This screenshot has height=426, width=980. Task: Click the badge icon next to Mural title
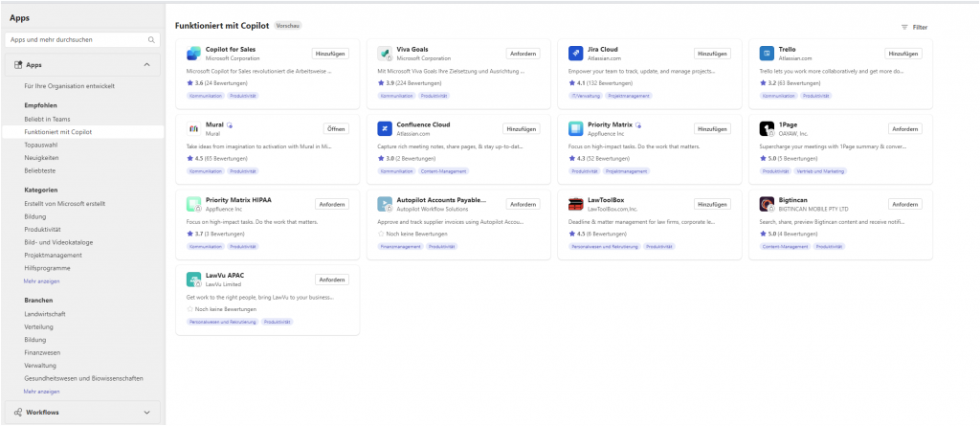[x=230, y=125]
